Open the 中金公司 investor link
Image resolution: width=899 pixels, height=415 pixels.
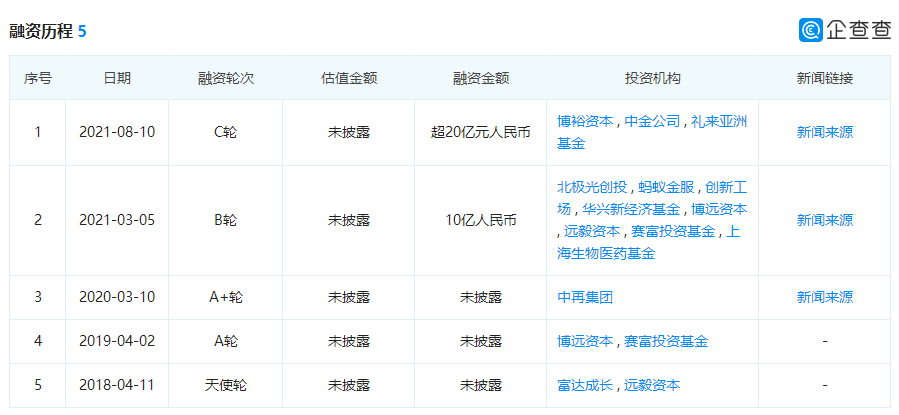coord(652,122)
